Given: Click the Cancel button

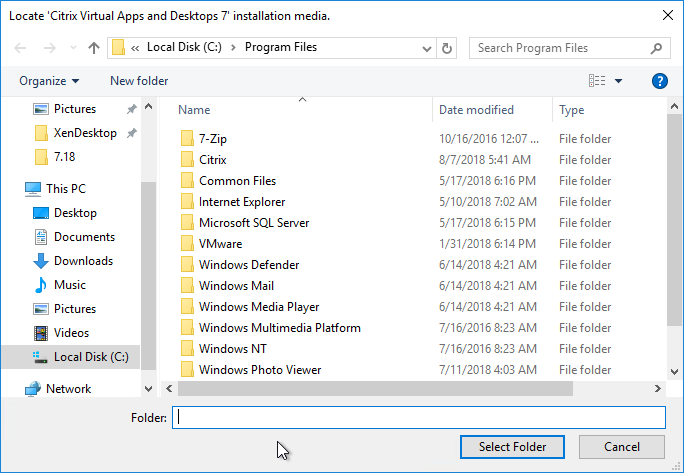Looking at the screenshot, I should point(622,447).
